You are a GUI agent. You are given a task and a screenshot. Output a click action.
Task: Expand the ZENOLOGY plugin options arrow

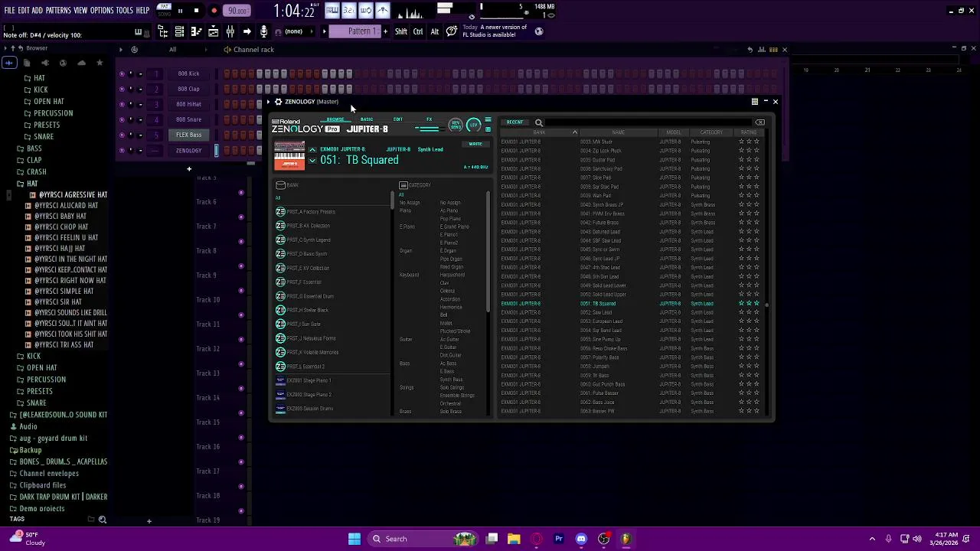point(269,102)
